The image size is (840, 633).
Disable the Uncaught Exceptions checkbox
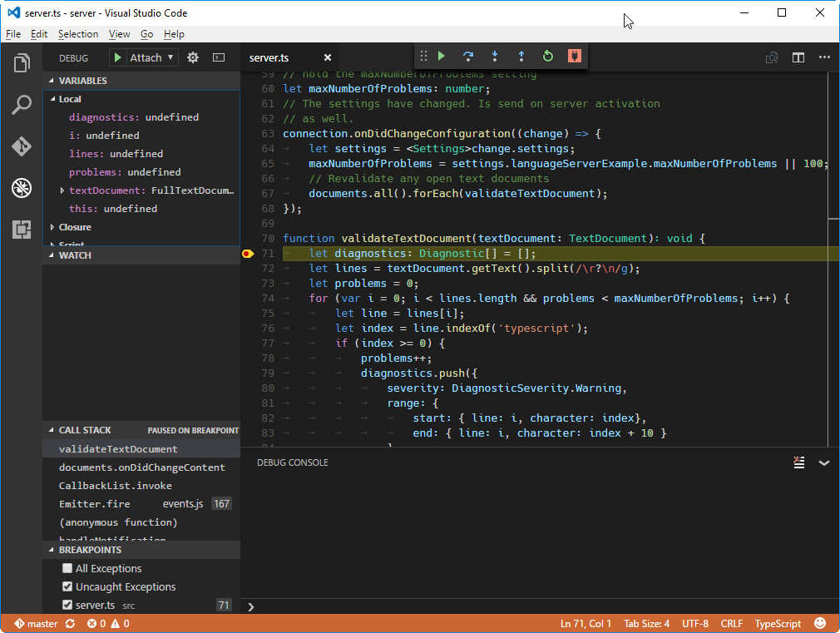coord(67,586)
